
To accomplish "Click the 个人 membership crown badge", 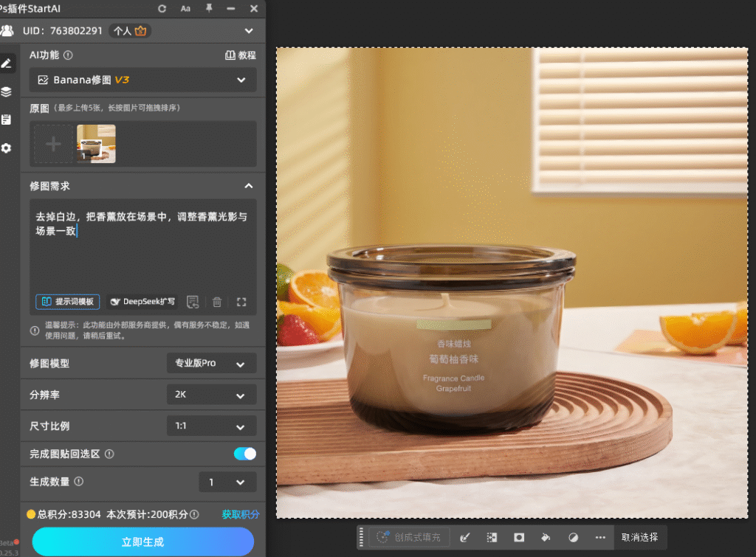I will [130, 31].
